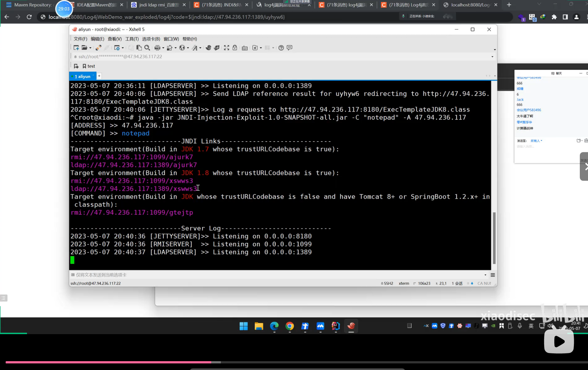Image resolution: width=588 pixels, height=370 pixels.
Task: Reload the browser page
Action: click(29, 17)
